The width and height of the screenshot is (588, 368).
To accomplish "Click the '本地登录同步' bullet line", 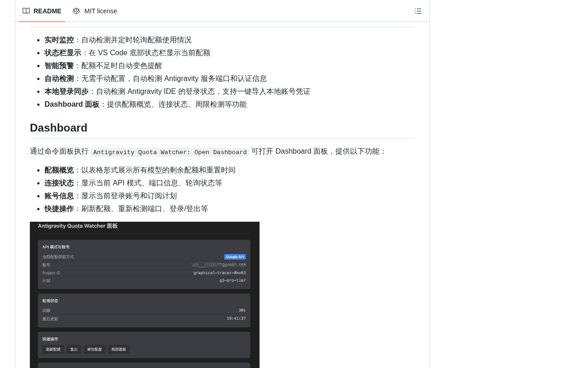I will pos(177,92).
